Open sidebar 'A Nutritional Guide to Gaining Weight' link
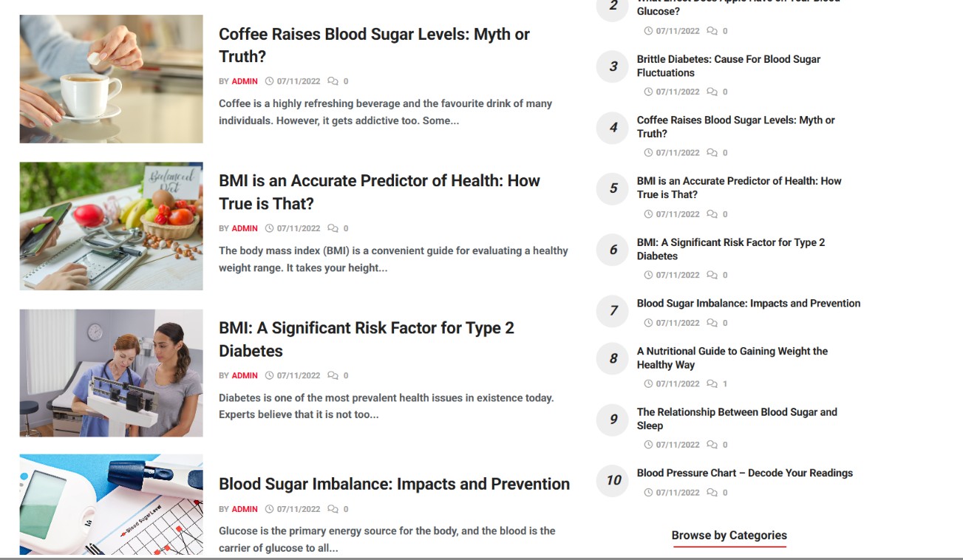This screenshot has height=560, width=963. tap(732, 358)
